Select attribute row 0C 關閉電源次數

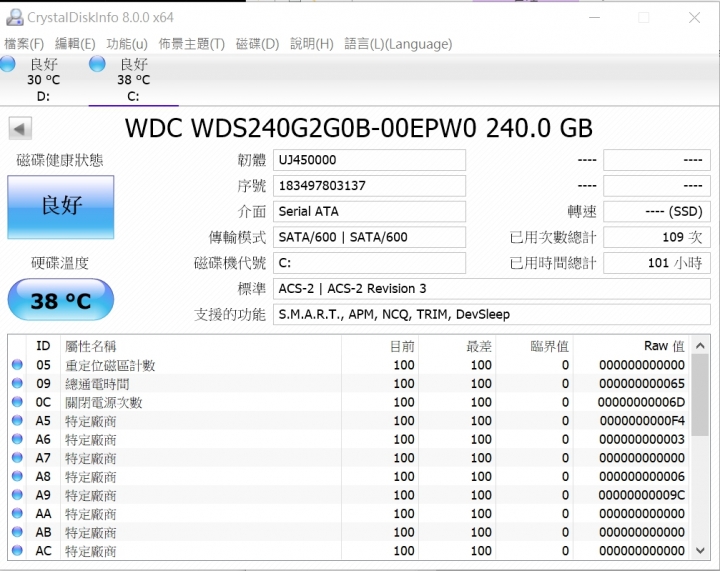tap(348, 402)
